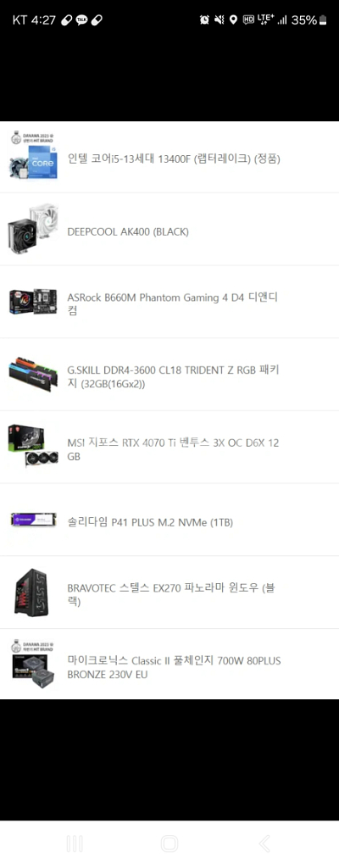Tap the ASRock B660M motherboard thumbnail

[33, 302]
